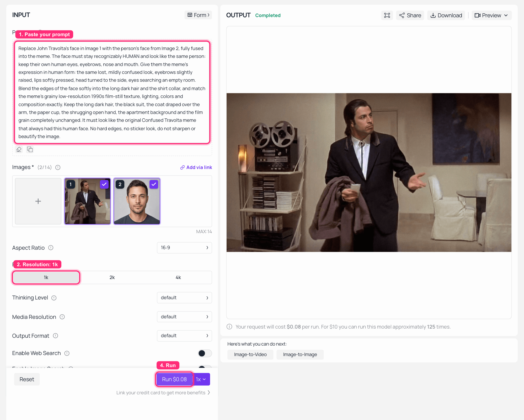Click the Media Resolution info icon

[62, 317]
